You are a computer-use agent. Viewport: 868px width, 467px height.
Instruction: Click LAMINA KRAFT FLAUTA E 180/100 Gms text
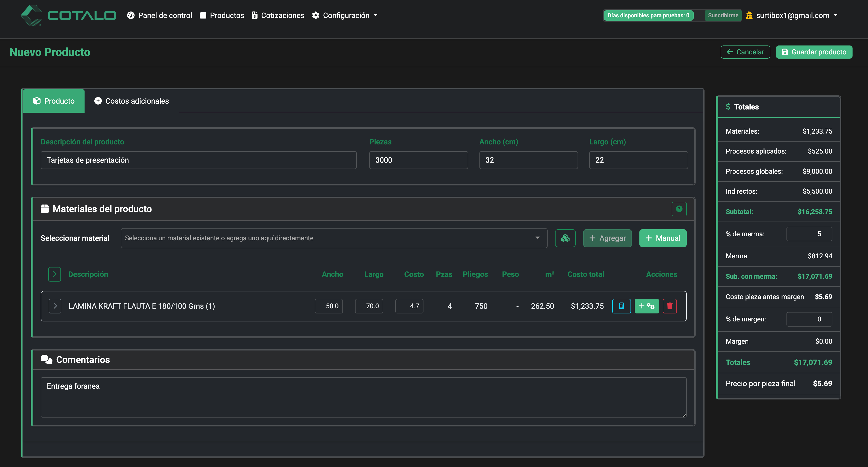141,306
